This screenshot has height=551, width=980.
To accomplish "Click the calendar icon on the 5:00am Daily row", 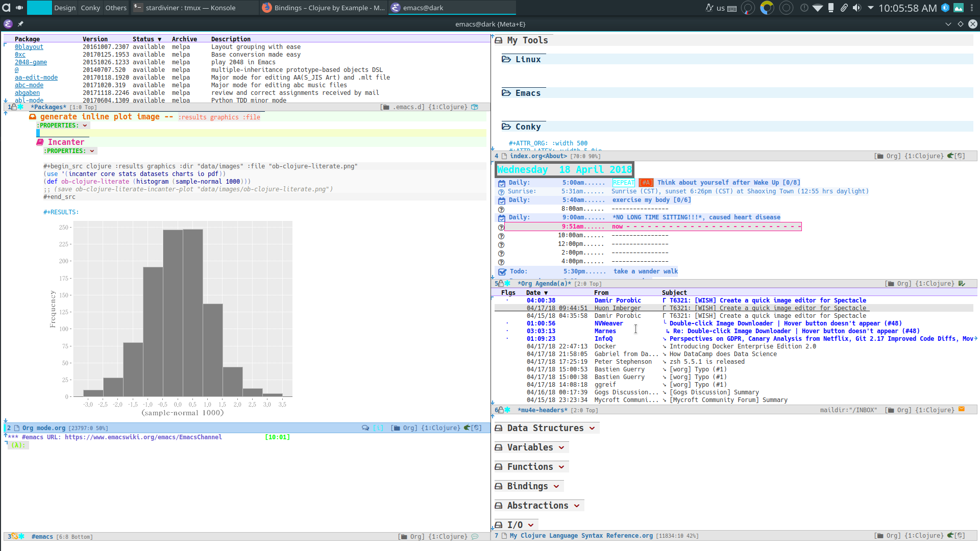I will tap(502, 183).
